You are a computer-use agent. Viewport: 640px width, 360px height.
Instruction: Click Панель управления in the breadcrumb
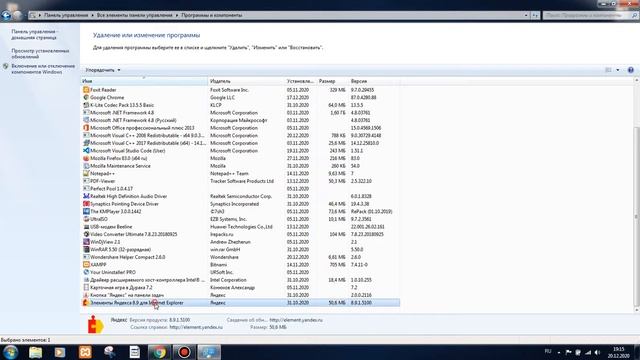point(66,15)
